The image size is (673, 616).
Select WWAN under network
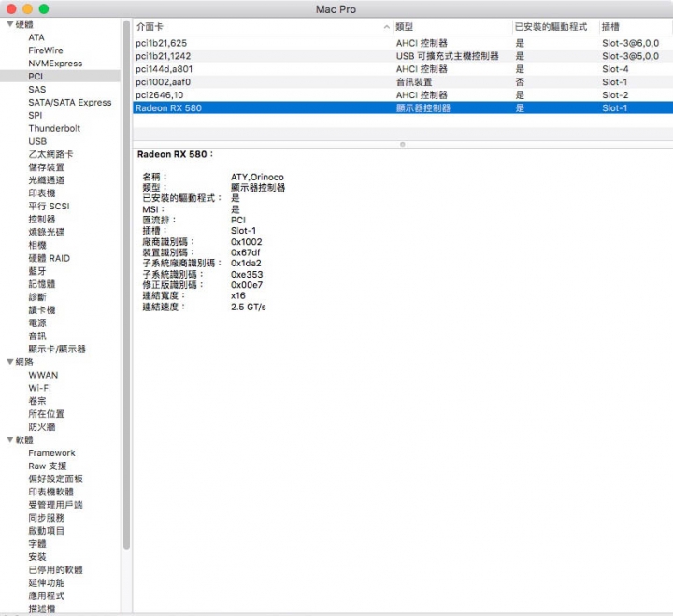(43, 375)
